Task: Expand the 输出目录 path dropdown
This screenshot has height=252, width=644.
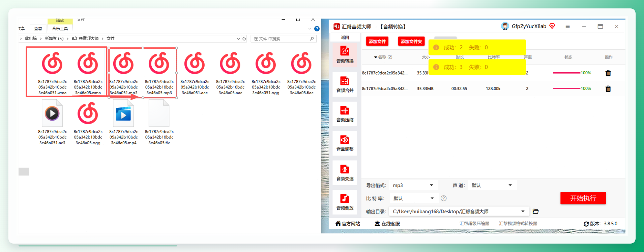Action: pyautogui.click(x=523, y=211)
